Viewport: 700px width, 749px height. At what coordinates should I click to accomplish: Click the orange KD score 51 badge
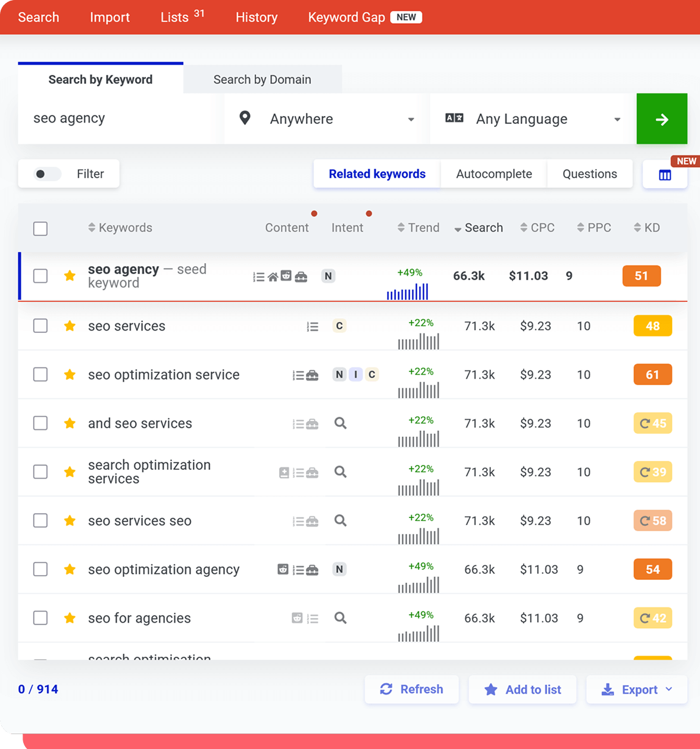[x=641, y=276]
